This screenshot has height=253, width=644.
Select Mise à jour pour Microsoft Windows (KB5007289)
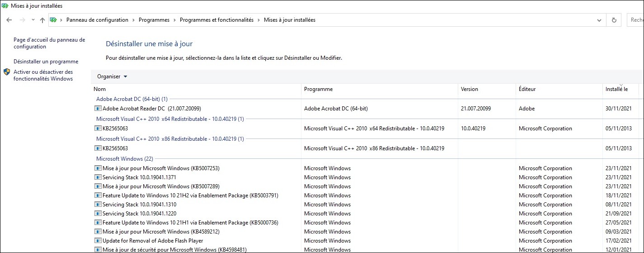click(x=161, y=186)
